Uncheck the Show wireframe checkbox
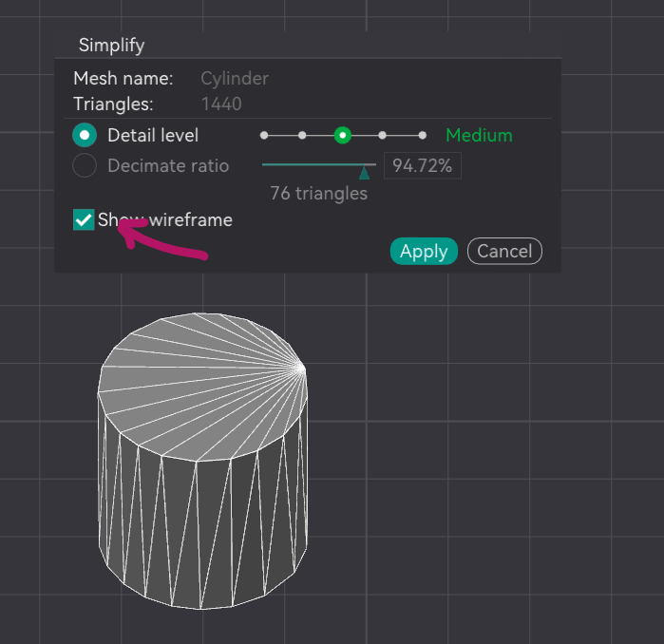This screenshot has width=664, height=644. click(x=84, y=219)
